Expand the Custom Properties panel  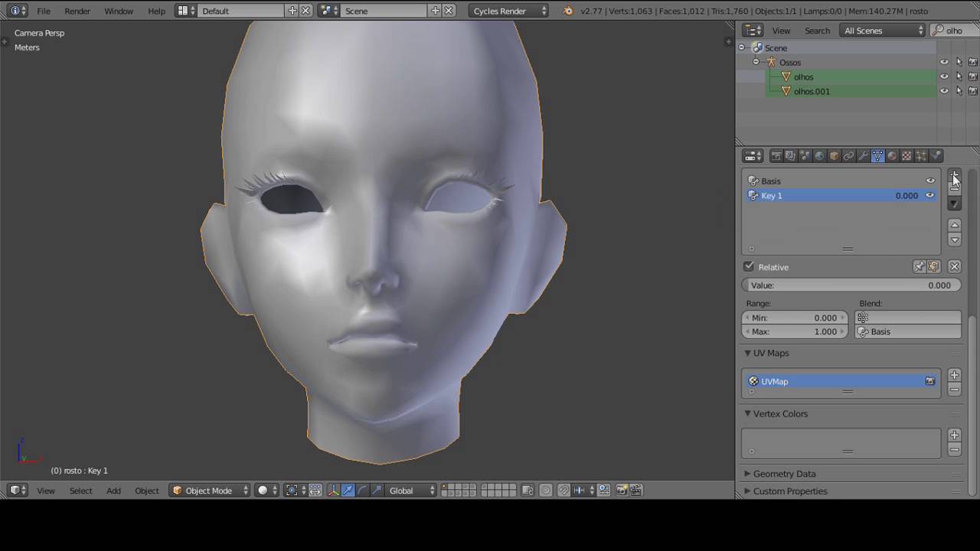point(747,491)
